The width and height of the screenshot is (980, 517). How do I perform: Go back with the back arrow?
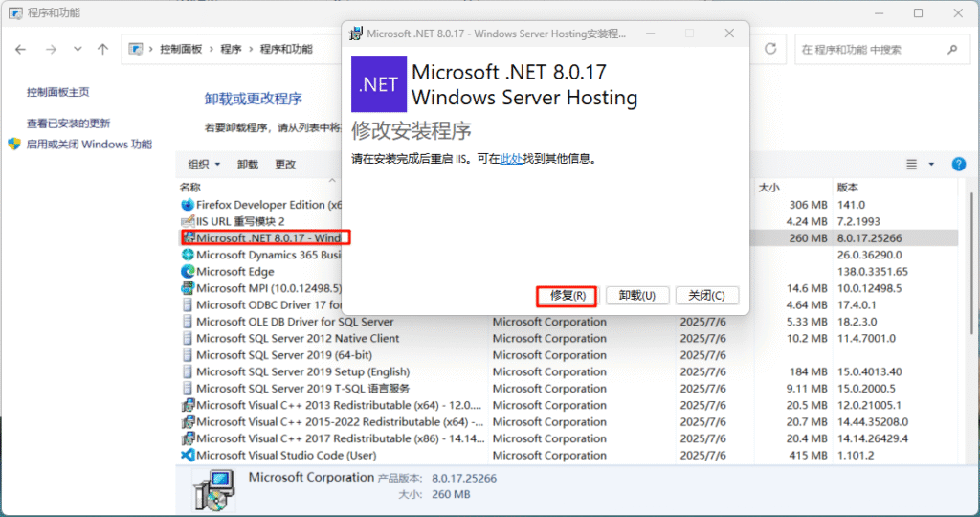click(21, 50)
